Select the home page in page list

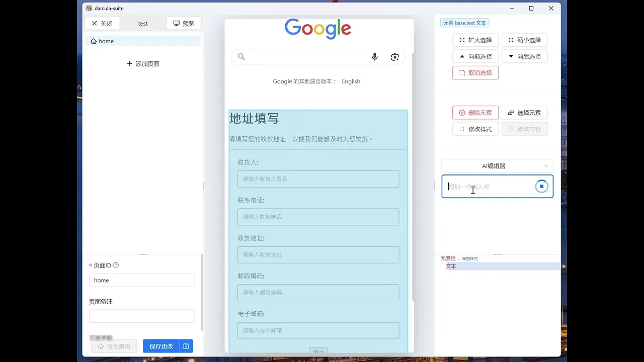point(143,41)
